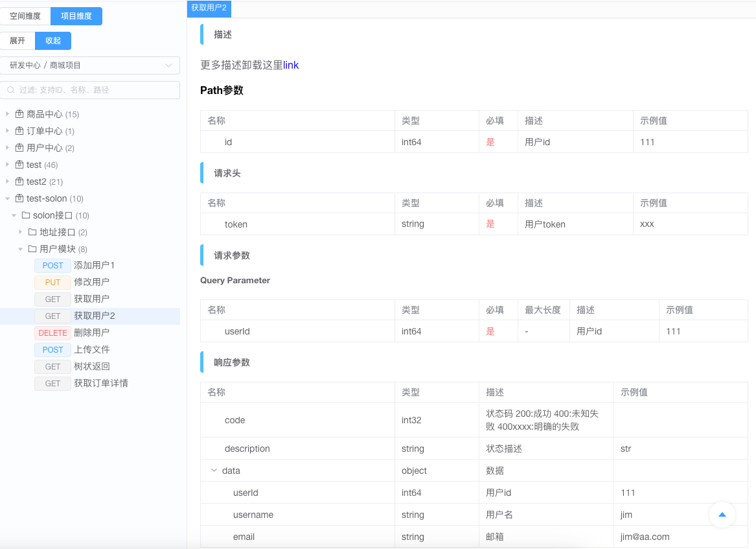Click the test2 package icon
756x549 pixels.
coord(19,181)
